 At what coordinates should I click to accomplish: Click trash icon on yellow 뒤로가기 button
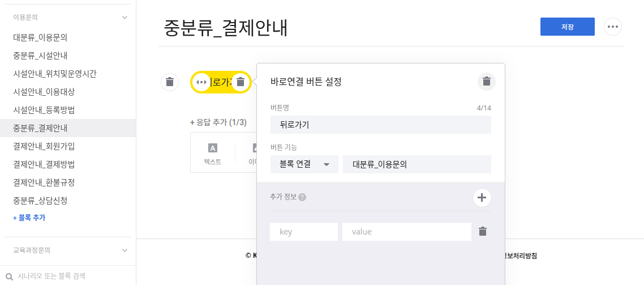tap(241, 82)
